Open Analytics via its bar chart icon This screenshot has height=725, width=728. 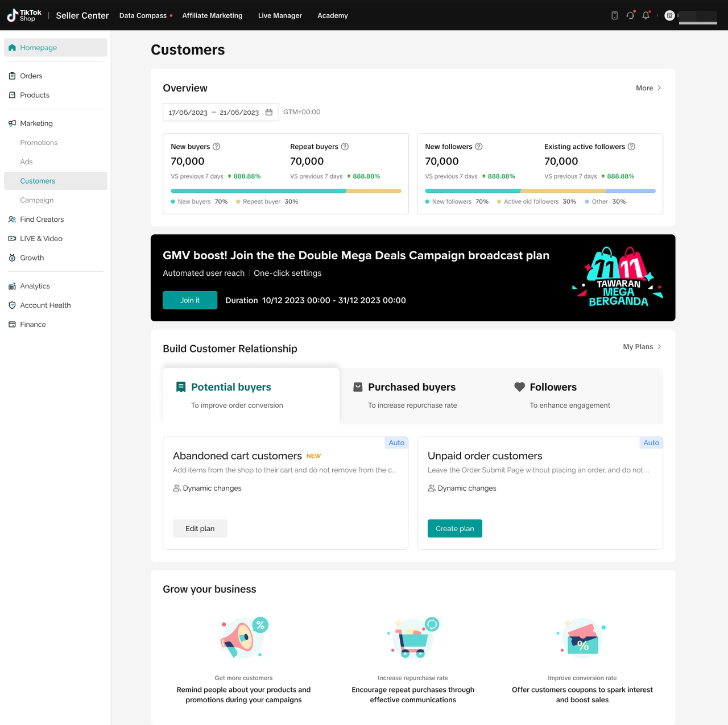[12, 286]
